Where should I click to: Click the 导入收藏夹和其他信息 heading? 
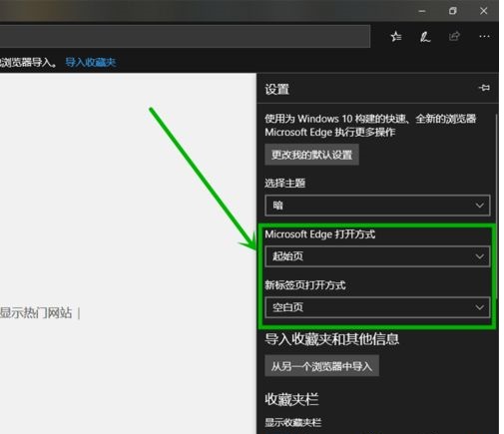[332, 339]
